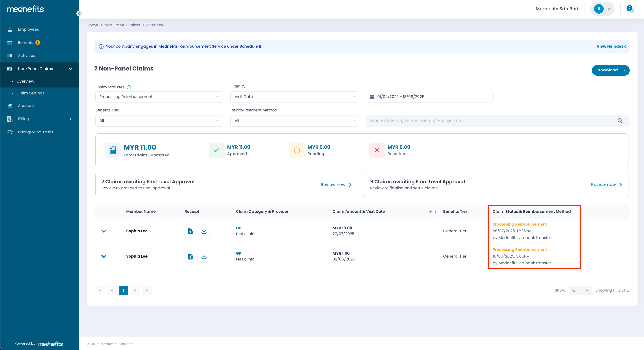Viewport: 644px width, 350px height.
Task: Click the sidebar collapse arrow icon
Action: pos(79,13)
